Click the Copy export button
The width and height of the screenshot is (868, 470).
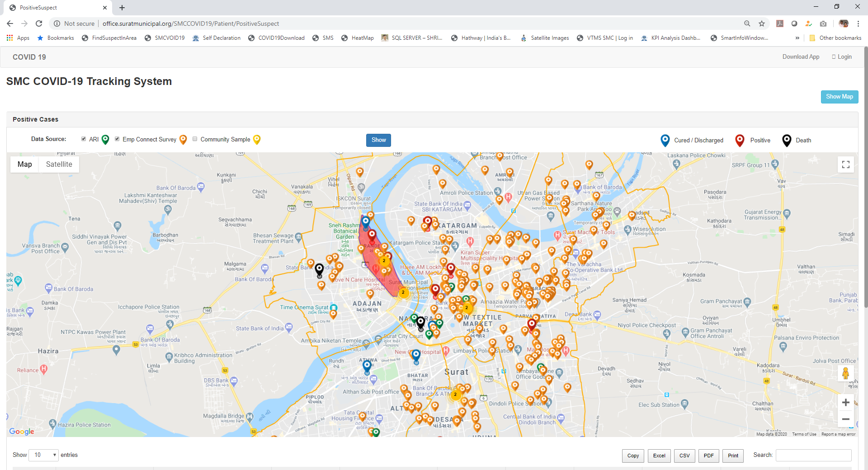(x=633, y=456)
